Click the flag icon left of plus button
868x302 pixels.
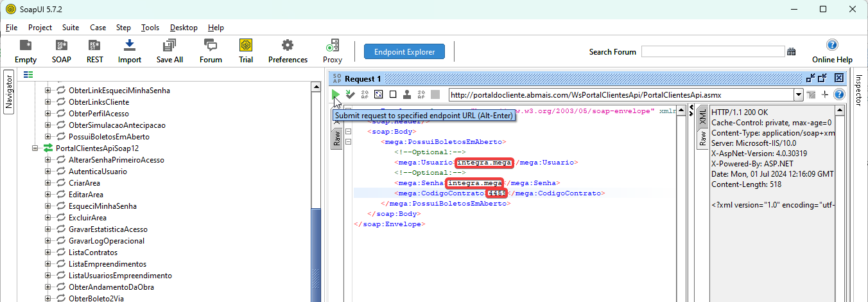812,94
